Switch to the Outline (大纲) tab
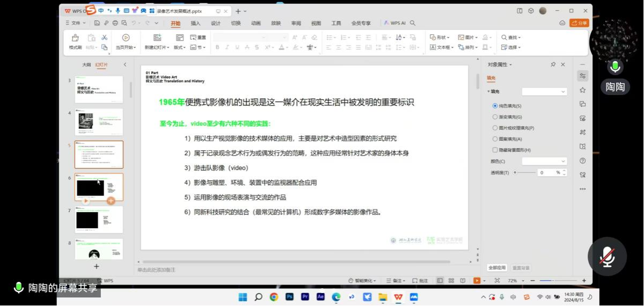The width and height of the screenshot is (644, 306). click(x=86, y=64)
